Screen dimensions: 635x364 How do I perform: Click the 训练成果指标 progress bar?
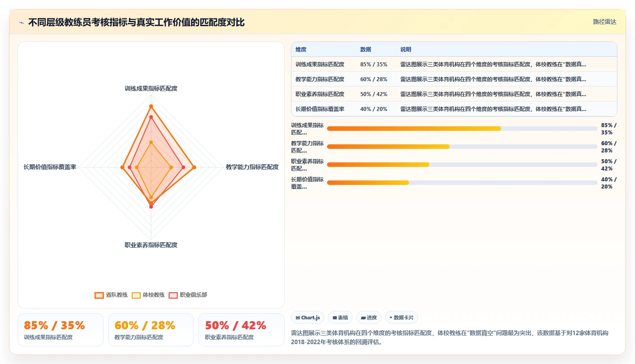coord(462,129)
